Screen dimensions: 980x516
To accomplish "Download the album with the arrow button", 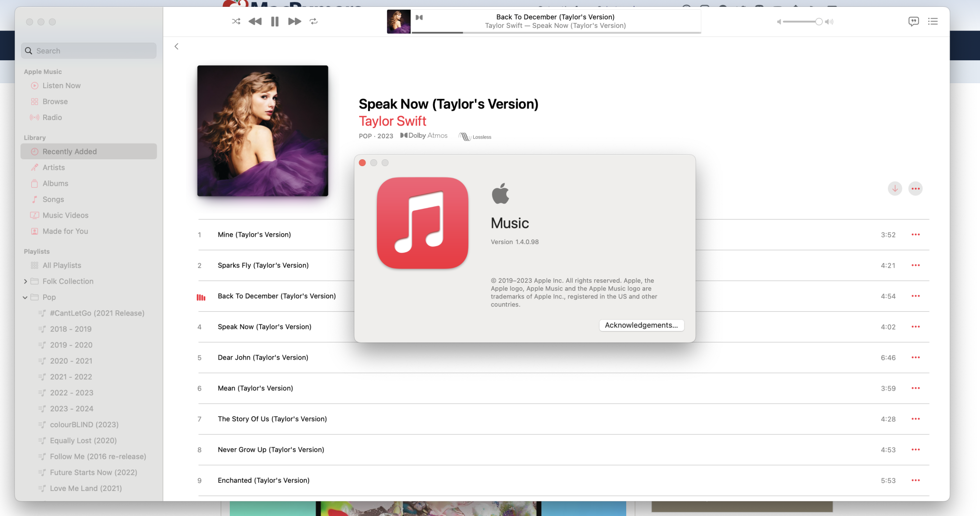I will pyautogui.click(x=895, y=189).
